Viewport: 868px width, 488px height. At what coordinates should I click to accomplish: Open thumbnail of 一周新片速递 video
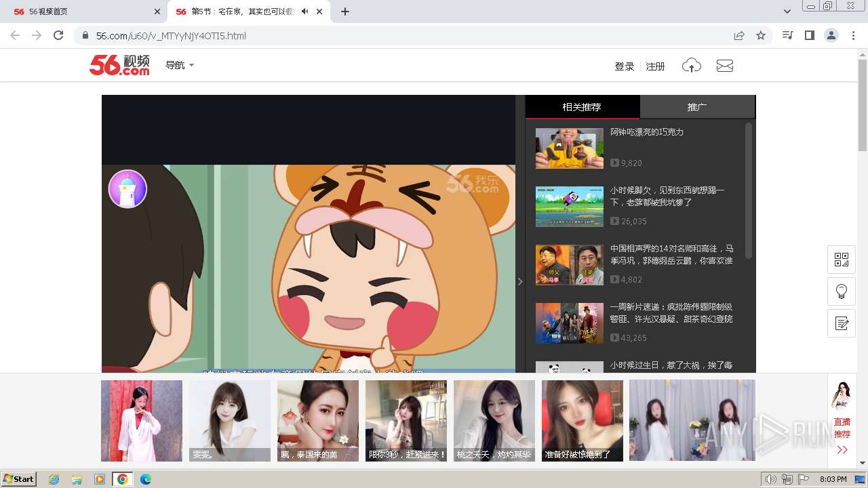[570, 323]
